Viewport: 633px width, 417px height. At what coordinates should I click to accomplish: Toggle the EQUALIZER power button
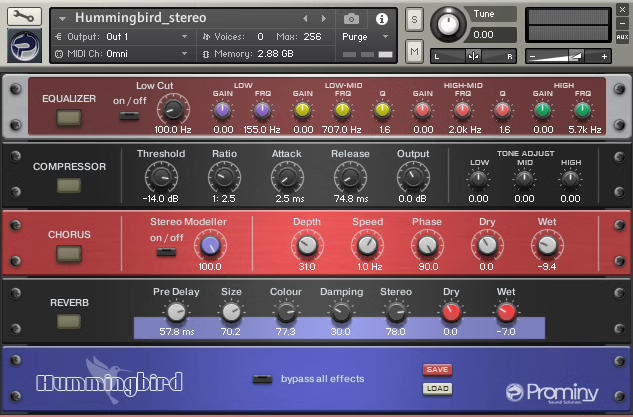(69, 117)
